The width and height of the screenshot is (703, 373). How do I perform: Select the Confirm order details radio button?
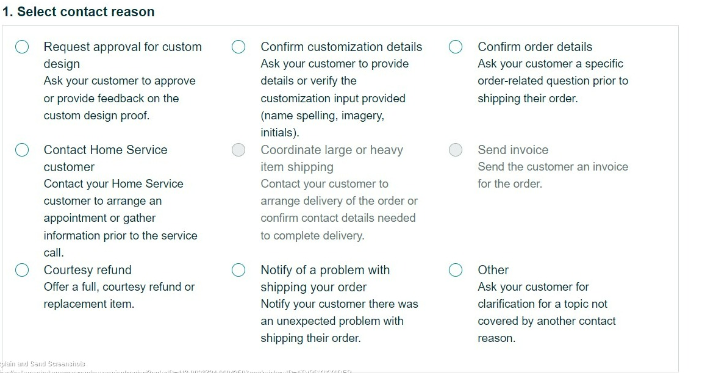click(456, 47)
